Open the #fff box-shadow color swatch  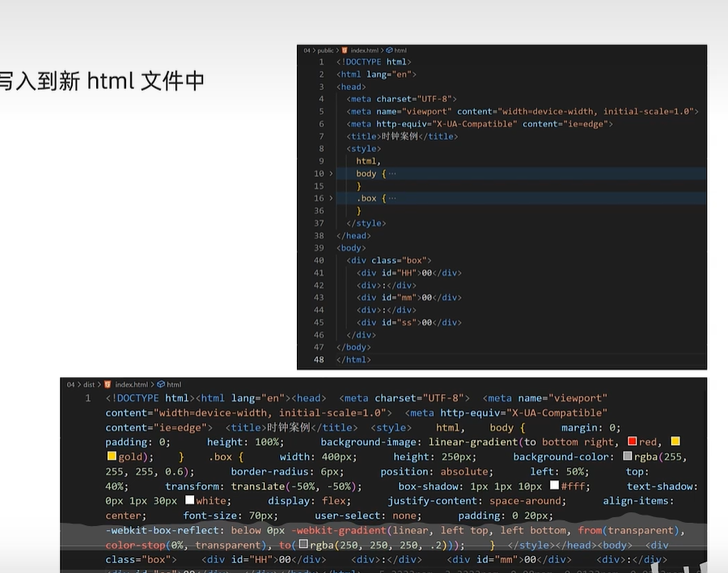(555, 486)
